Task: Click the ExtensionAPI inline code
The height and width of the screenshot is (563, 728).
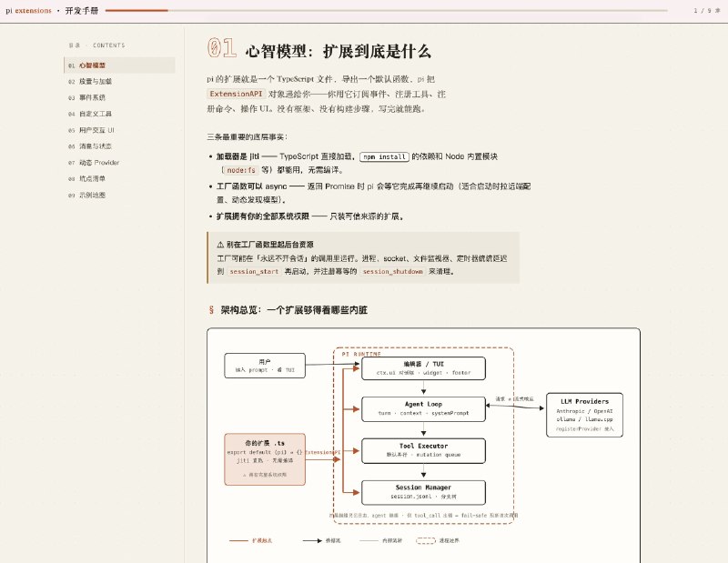Action: 236,94
